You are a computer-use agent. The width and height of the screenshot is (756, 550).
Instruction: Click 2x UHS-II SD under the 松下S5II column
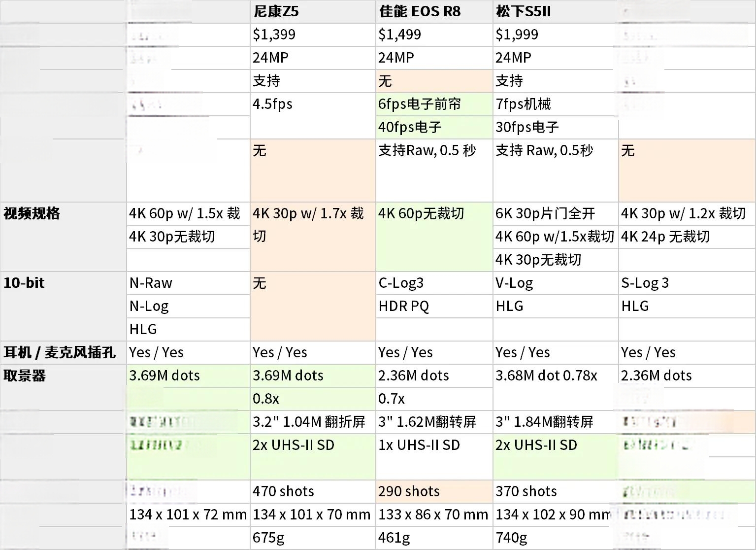pyautogui.click(x=555, y=457)
